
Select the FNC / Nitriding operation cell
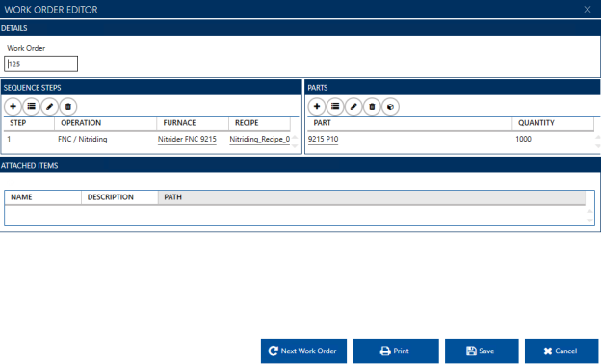pos(83,139)
